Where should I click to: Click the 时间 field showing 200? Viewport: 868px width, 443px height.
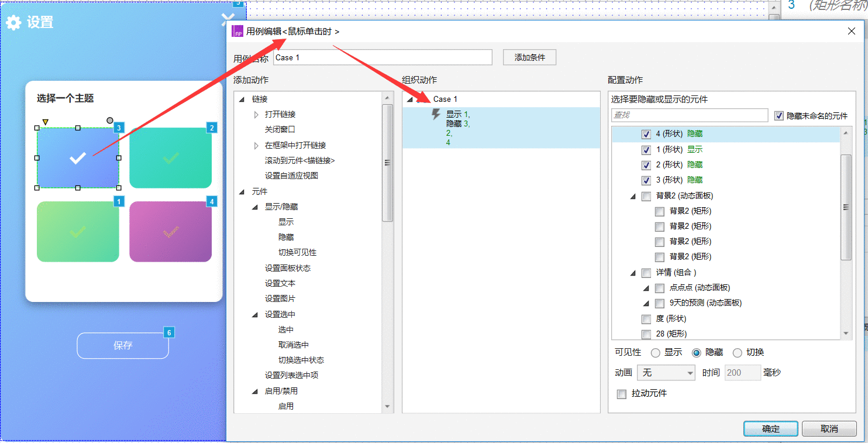[743, 373]
